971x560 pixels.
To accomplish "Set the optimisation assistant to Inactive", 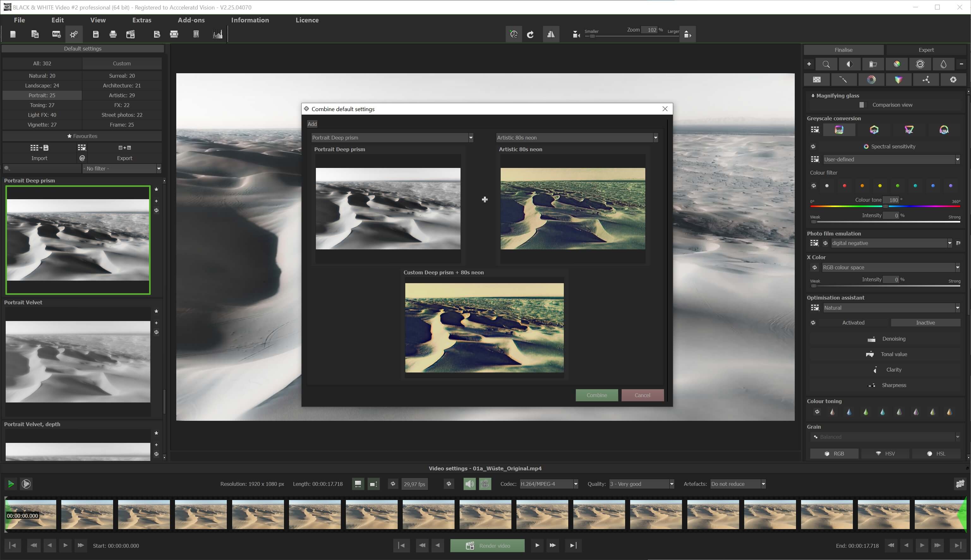I will point(925,323).
